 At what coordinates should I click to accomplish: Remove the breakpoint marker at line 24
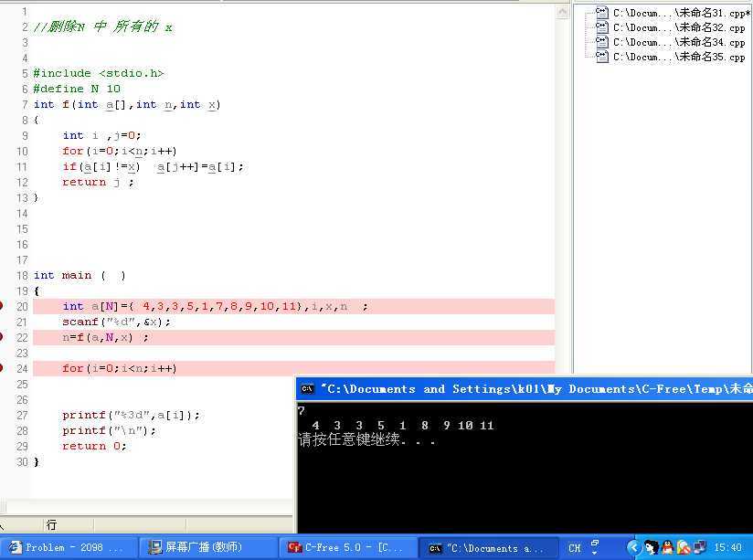point(2,368)
